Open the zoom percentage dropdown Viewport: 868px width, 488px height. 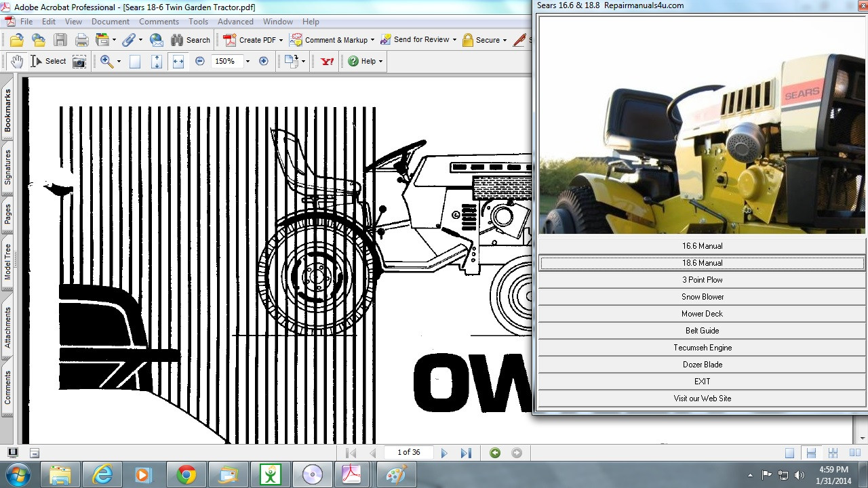click(248, 61)
